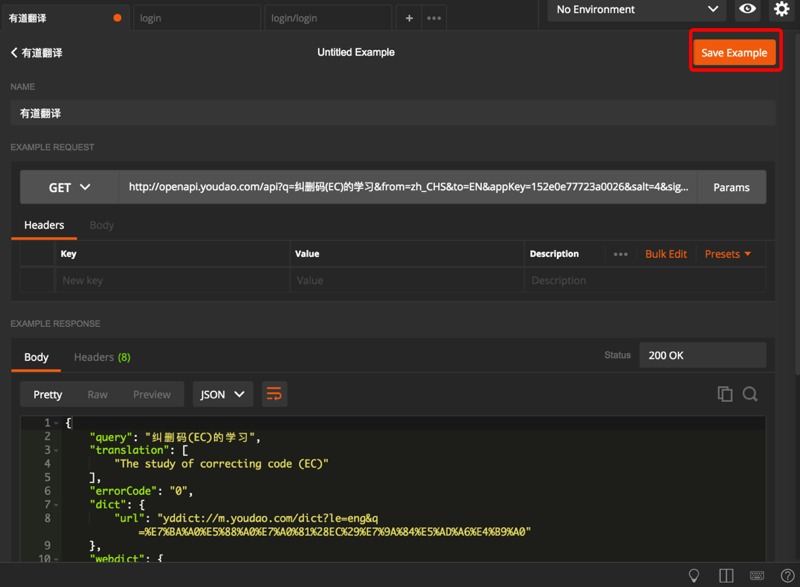Click the query line in response body

(176, 437)
